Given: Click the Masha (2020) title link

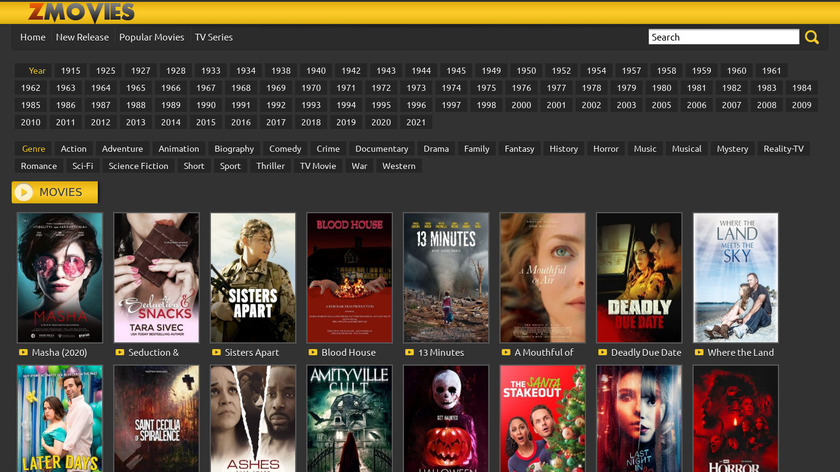Looking at the screenshot, I should tap(59, 352).
